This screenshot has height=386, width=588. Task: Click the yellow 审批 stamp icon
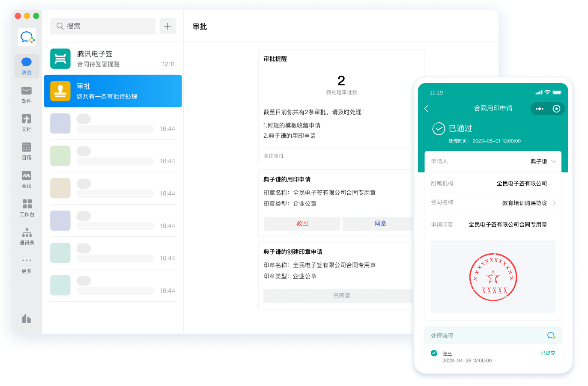[x=60, y=91]
